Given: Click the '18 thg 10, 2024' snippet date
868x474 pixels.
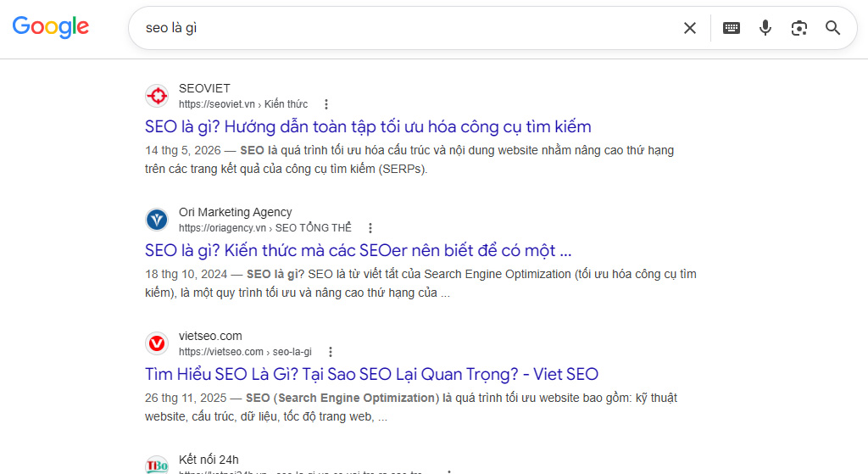Looking at the screenshot, I should [x=186, y=274].
